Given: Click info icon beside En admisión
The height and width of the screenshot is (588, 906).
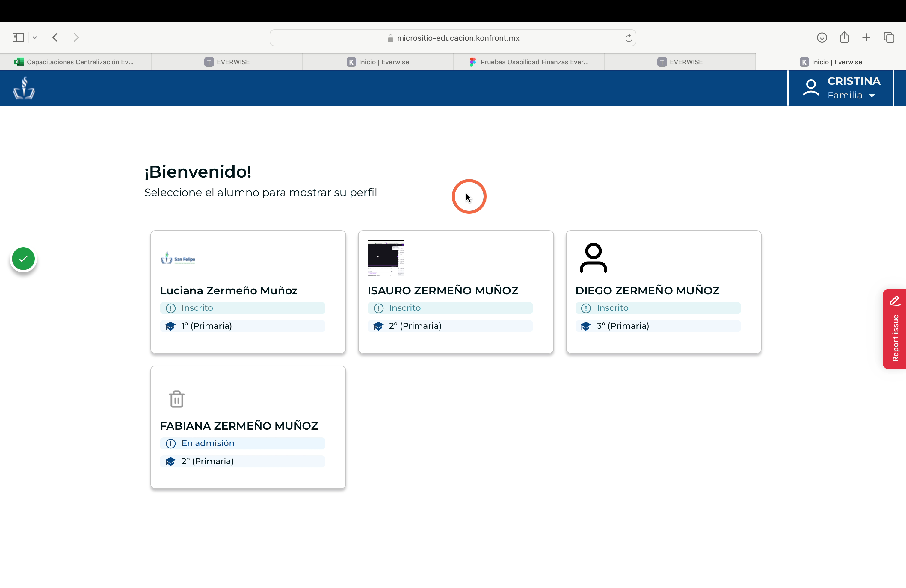Looking at the screenshot, I should 170,443.
